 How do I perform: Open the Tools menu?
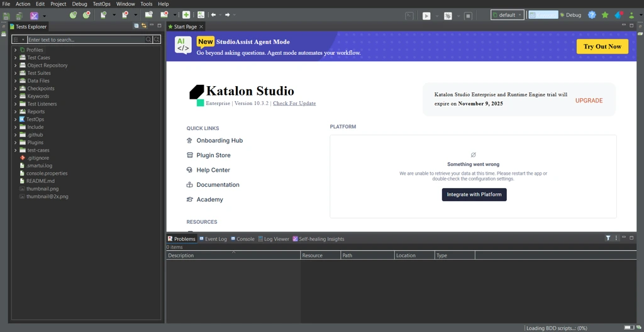click(146, 4)
